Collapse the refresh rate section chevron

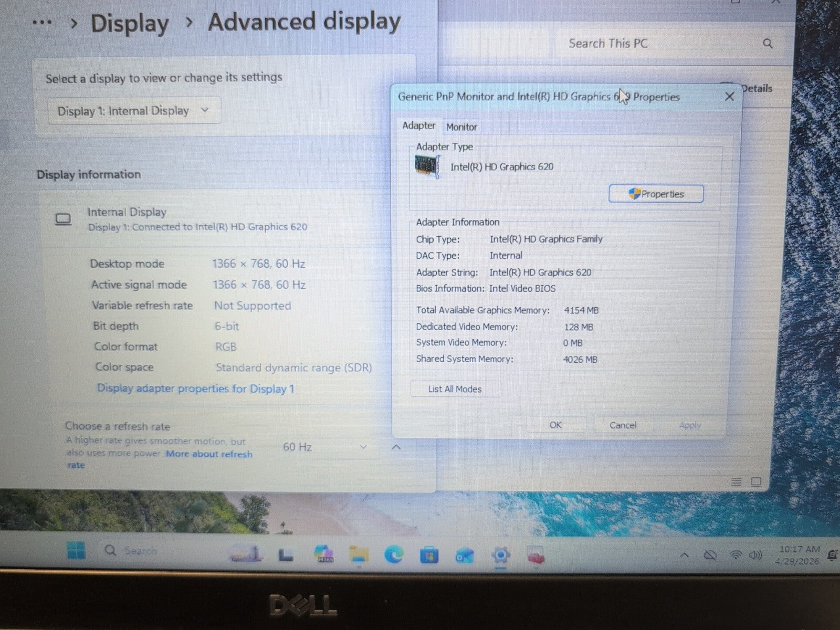396,447
